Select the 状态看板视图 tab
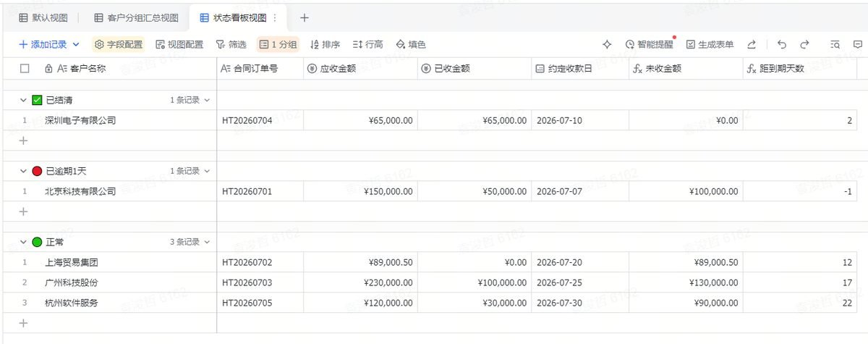Image resolution: width=868 pixels, height=344 pixels. [x=232, y=17]
